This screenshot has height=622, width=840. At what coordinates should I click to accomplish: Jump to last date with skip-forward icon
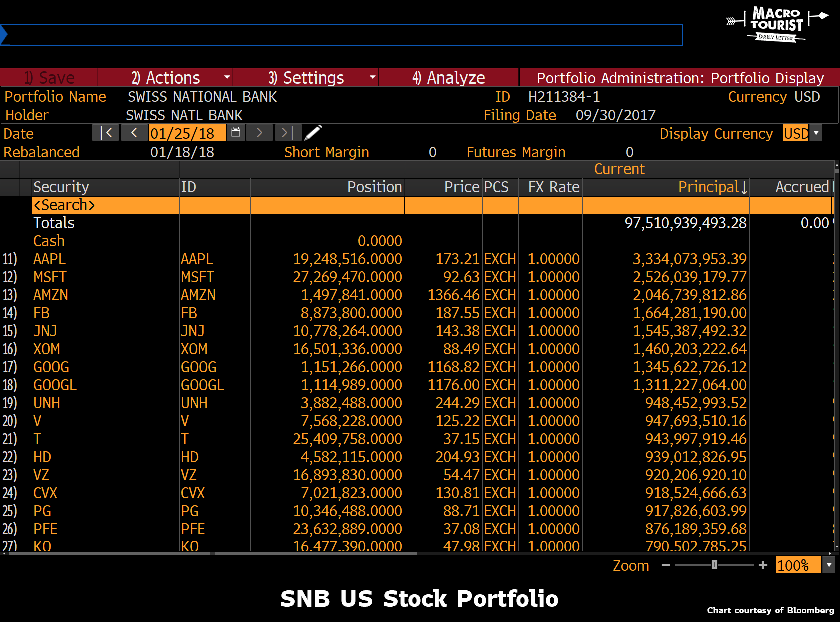tap(287, 133)
